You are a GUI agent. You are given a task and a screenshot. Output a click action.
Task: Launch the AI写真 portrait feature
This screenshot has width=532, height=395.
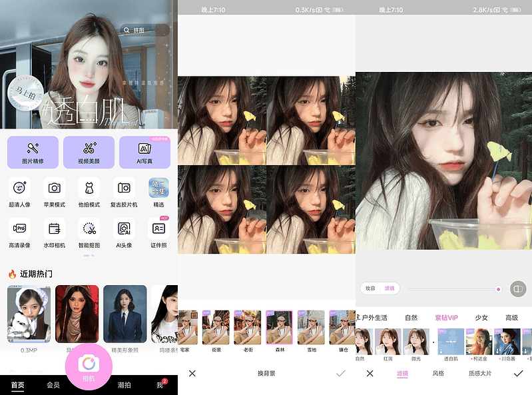pos(144,151)
